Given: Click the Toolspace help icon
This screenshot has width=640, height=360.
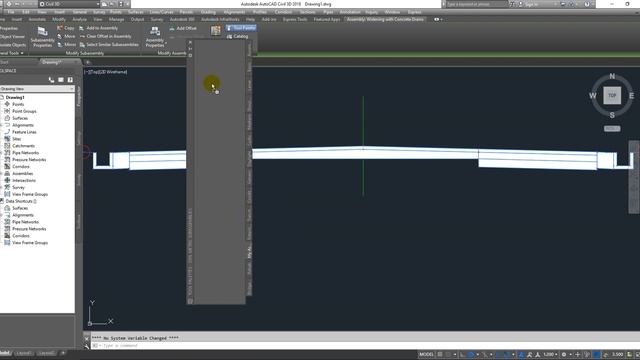Looking at the screenshot, I should click(70, 80).
